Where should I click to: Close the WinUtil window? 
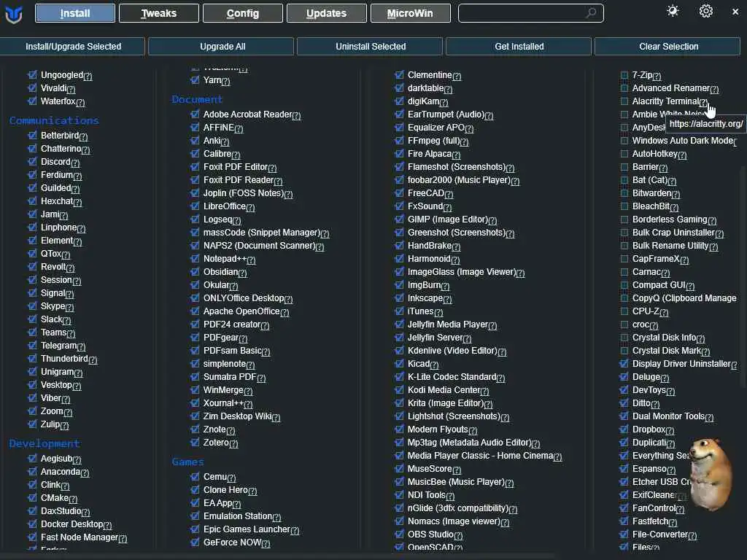pyautogui.click(x=735, y=12)
